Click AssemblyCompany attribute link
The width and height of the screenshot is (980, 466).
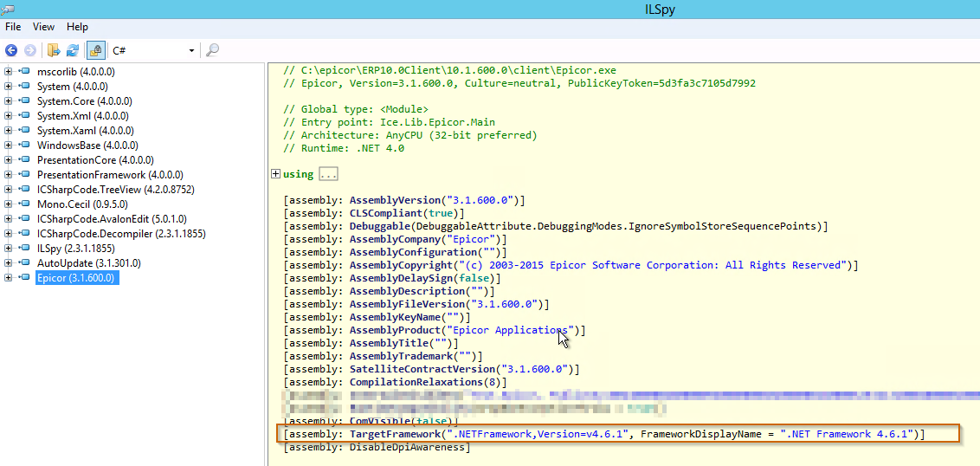point(394,240)
